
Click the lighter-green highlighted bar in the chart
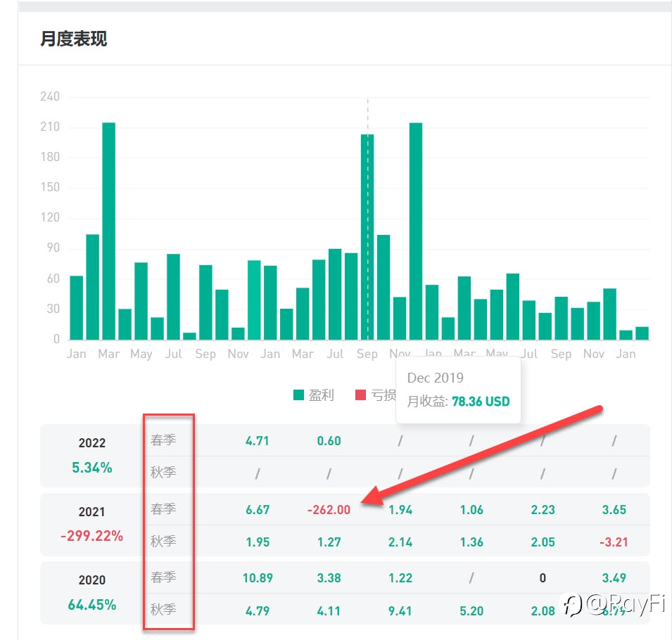(x=254, y=300)
